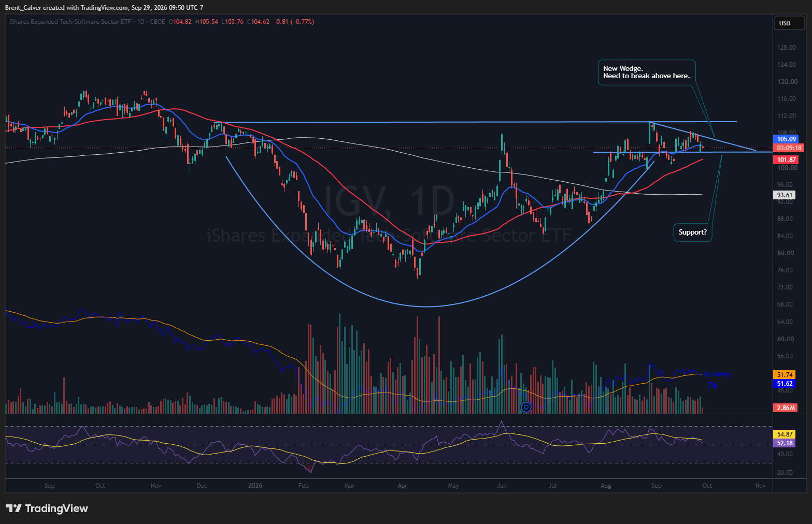This screenshot has height=524, width=812.
Task: Click the 80.00 price scale label
Action: (x=787, y=253)
